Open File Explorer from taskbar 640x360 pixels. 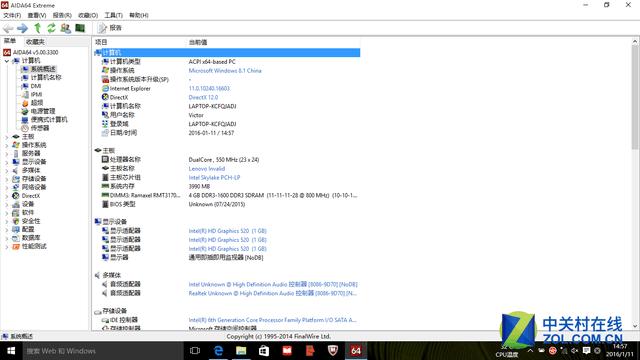(241, 351)
